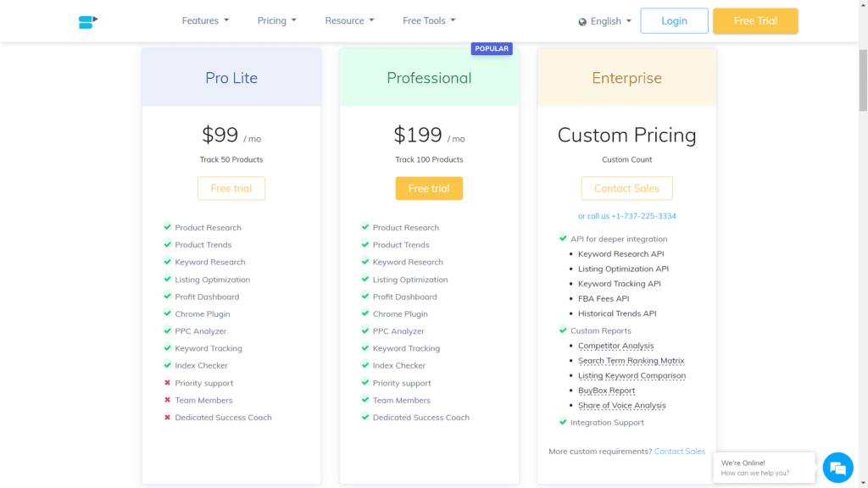Click the POPULAR badge on Professional plan
The width and height of the screenshot is (868, 488).
[492, 48]
